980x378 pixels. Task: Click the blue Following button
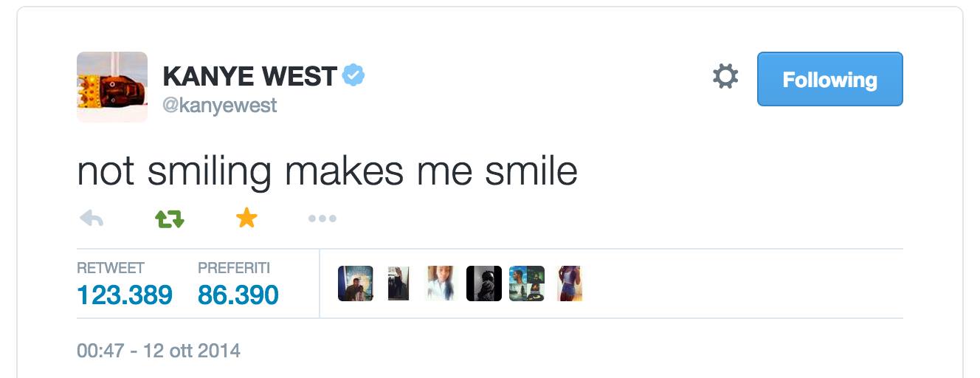click(829, 79)
